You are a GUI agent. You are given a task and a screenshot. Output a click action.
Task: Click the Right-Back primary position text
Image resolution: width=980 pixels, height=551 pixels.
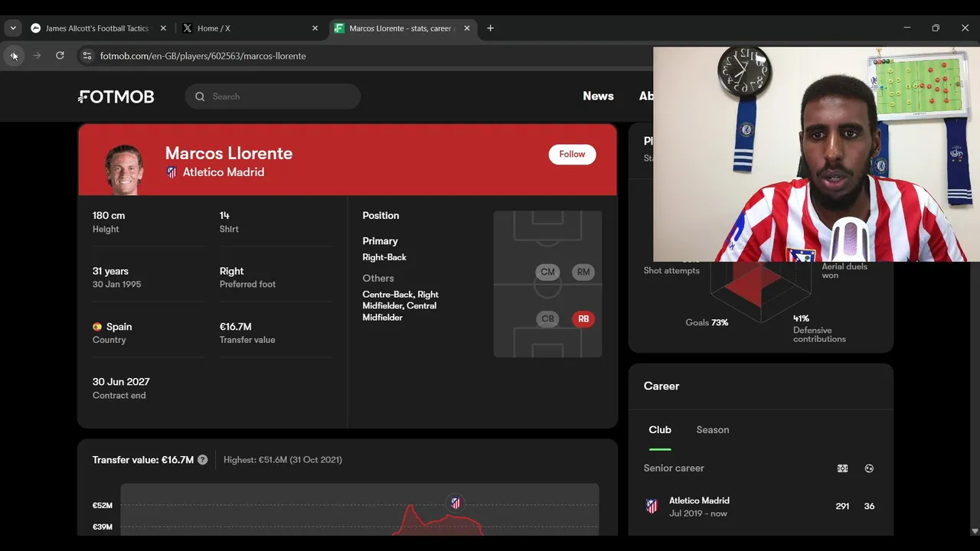pyautogui.click(x=384, y=257)
